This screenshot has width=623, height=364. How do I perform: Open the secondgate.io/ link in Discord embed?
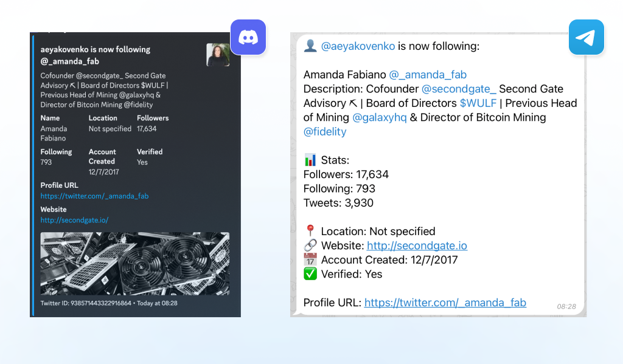click(74, 220)
